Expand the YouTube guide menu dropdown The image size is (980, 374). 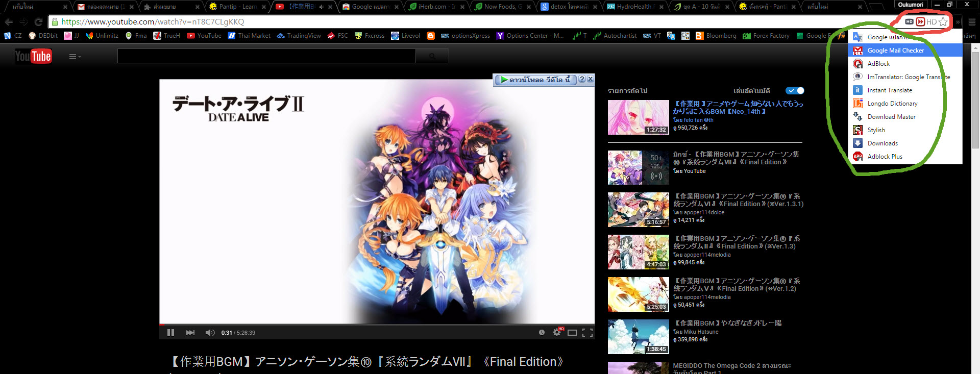pos(75,57)
